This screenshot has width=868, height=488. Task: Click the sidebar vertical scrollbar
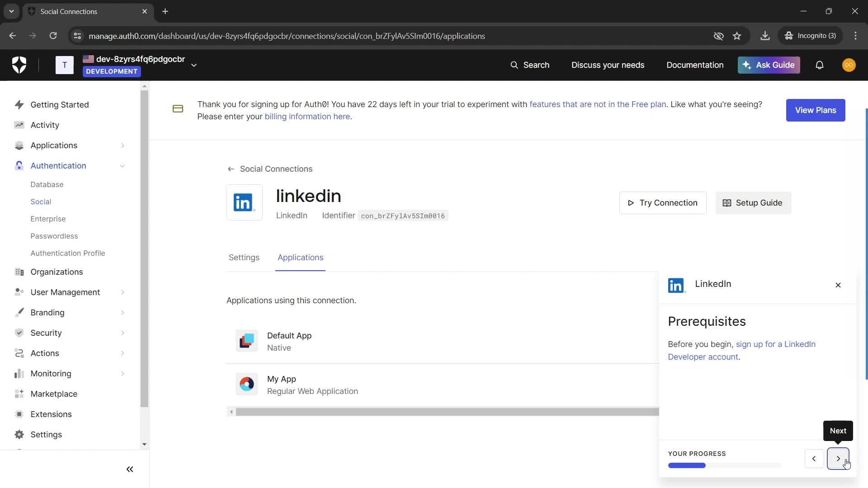[x=144, y=249]
